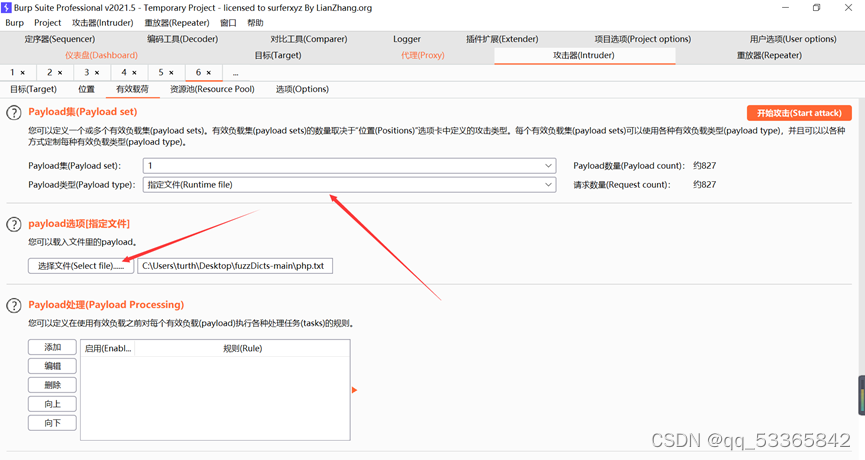The image size is (865, 460).
Task: Switch to the Dashboard tab
Action: click(x=102, y=55)
